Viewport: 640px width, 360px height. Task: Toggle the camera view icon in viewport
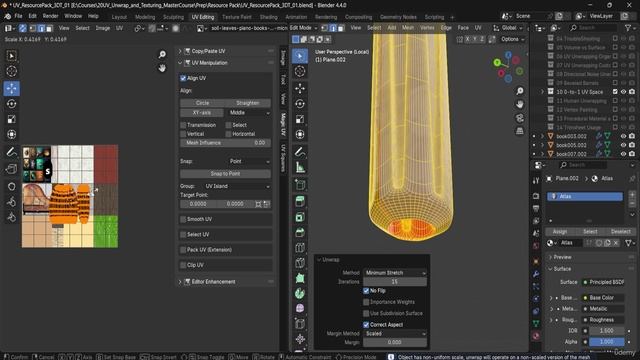[x=520, y=118]
